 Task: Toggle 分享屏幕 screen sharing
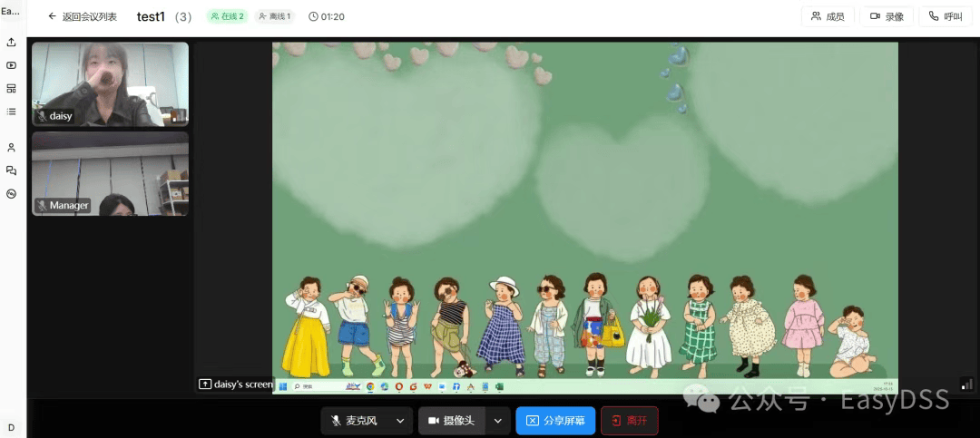tap(555, 421)
